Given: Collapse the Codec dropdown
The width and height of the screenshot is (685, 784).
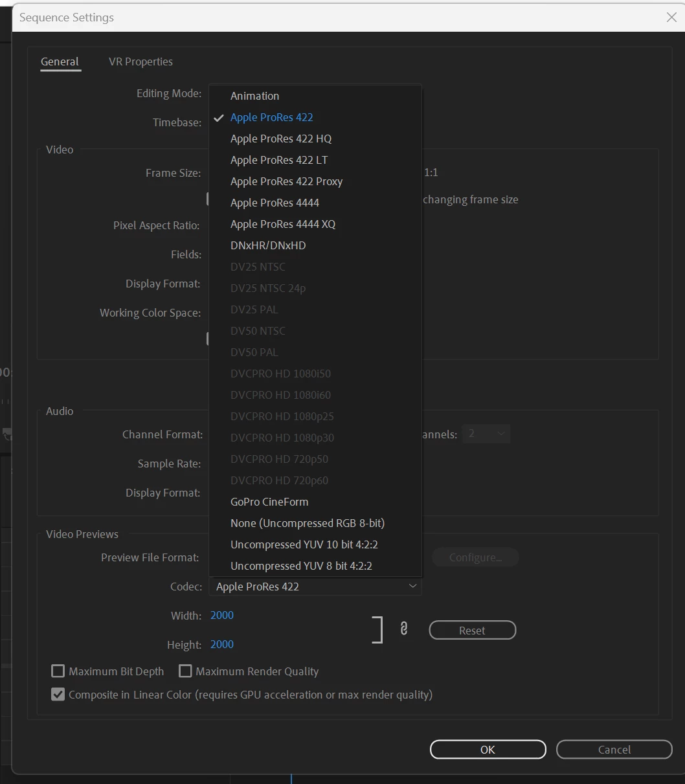Looking at the screenshot, I should [315, 587].
